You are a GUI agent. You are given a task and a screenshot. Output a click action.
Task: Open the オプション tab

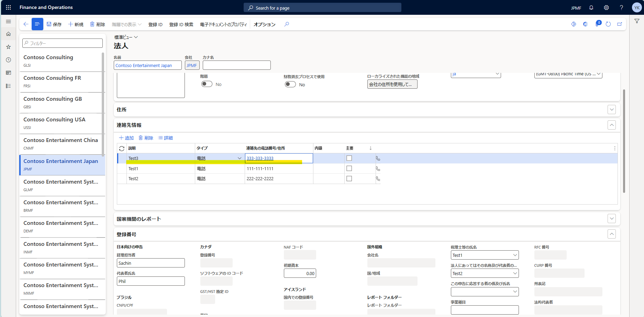coord(265,24)
